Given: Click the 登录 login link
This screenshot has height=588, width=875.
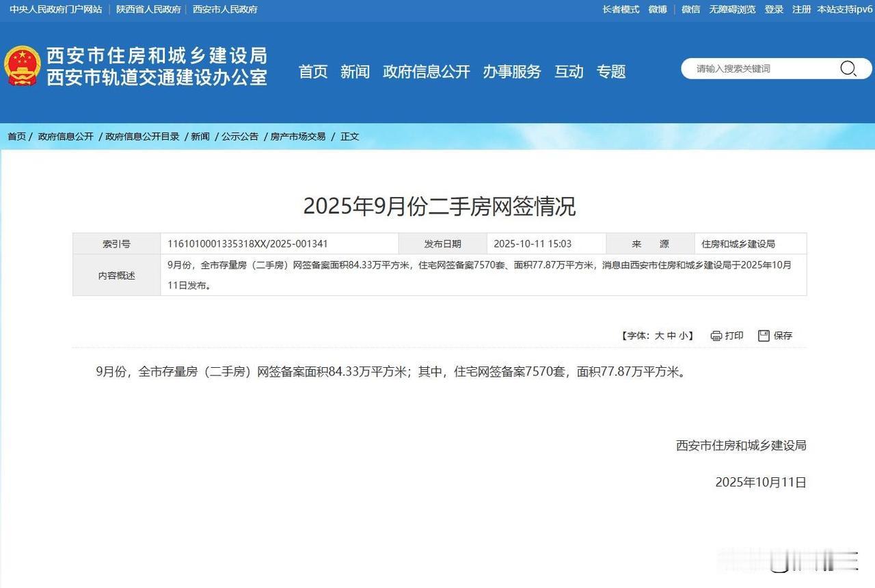Looking at the screenshot, I should (x=774, y=10).
